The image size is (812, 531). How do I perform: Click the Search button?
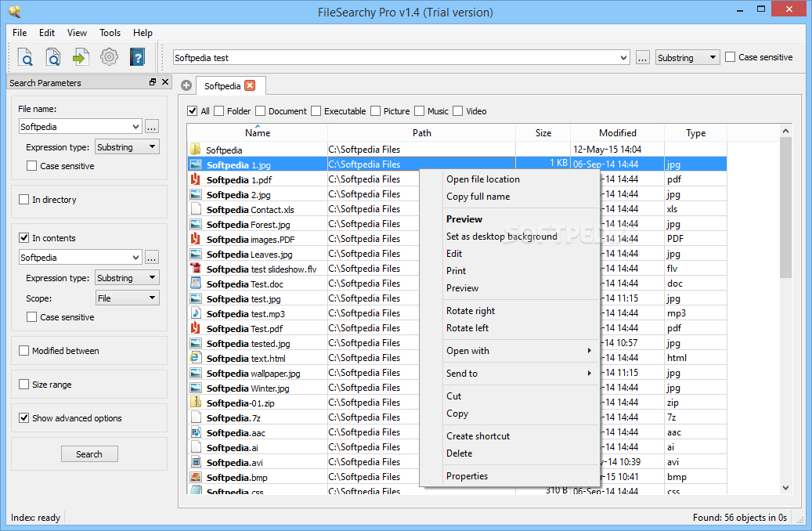[x=89, y=453]
